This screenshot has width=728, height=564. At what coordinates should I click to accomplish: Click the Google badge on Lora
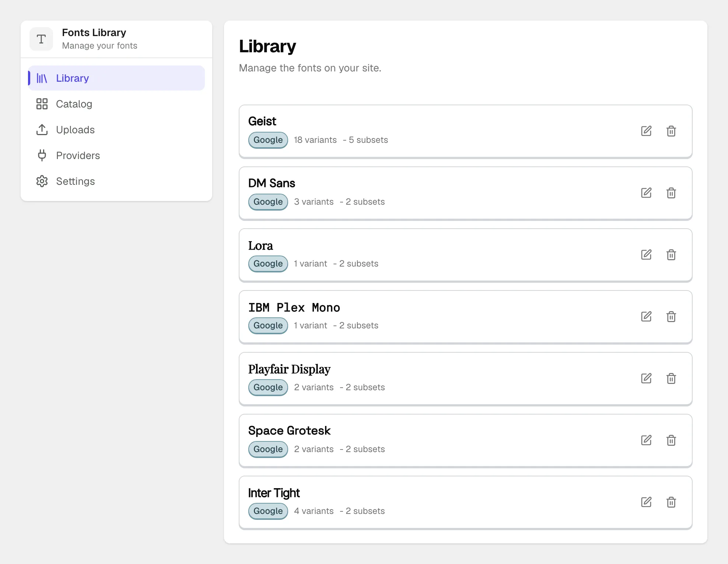point(268,264)
